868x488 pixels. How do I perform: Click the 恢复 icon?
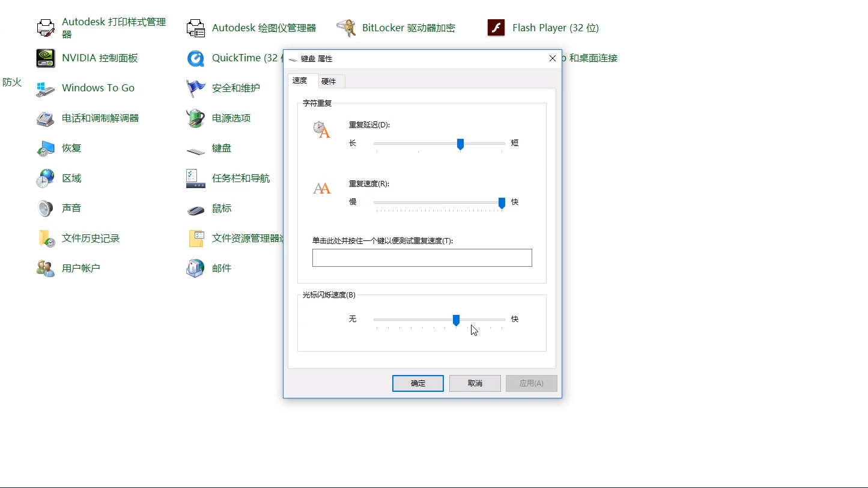click(46, 148)
